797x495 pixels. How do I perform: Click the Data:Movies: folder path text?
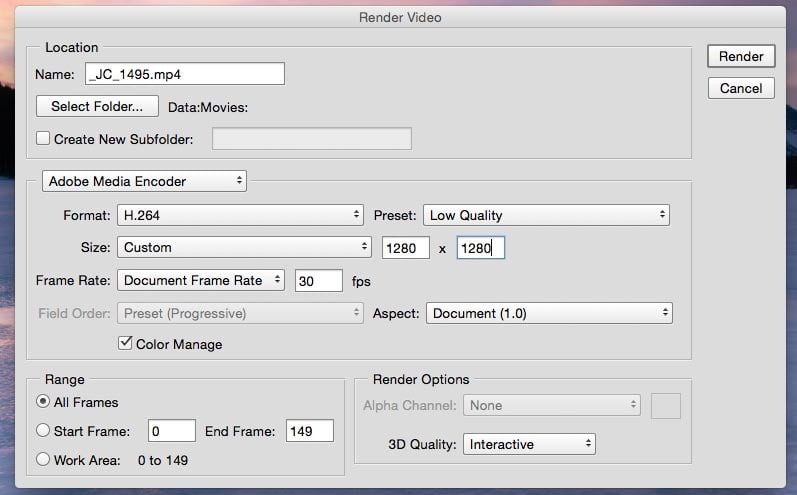208,108
